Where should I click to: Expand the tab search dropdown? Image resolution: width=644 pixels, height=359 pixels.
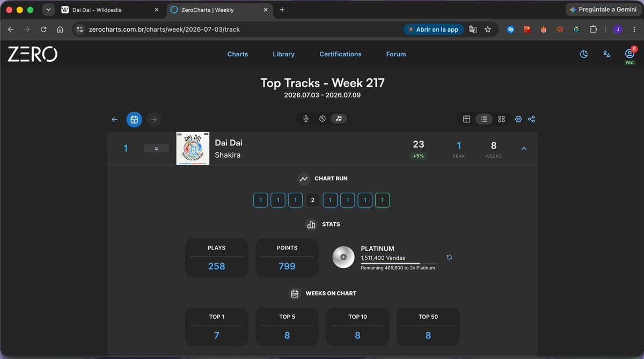tap(48, 10)
